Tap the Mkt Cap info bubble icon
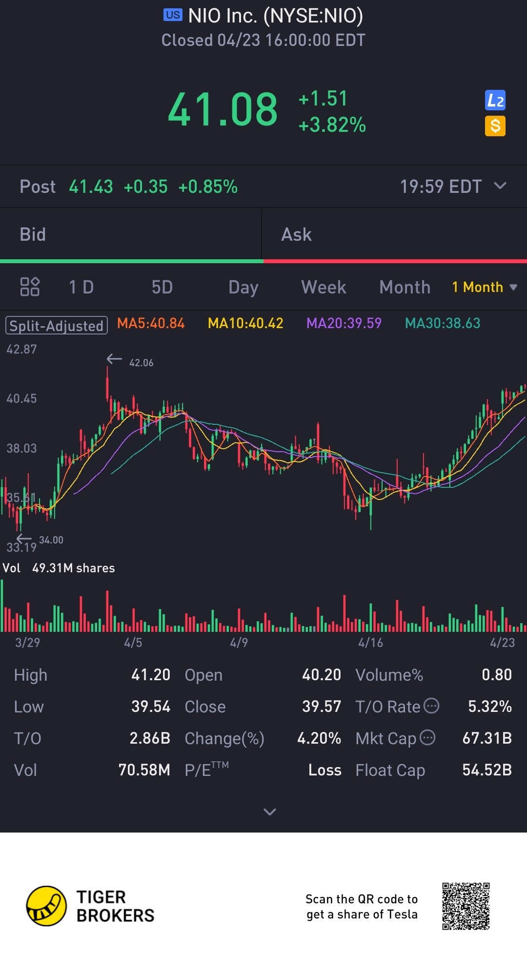 coord(427,737)
